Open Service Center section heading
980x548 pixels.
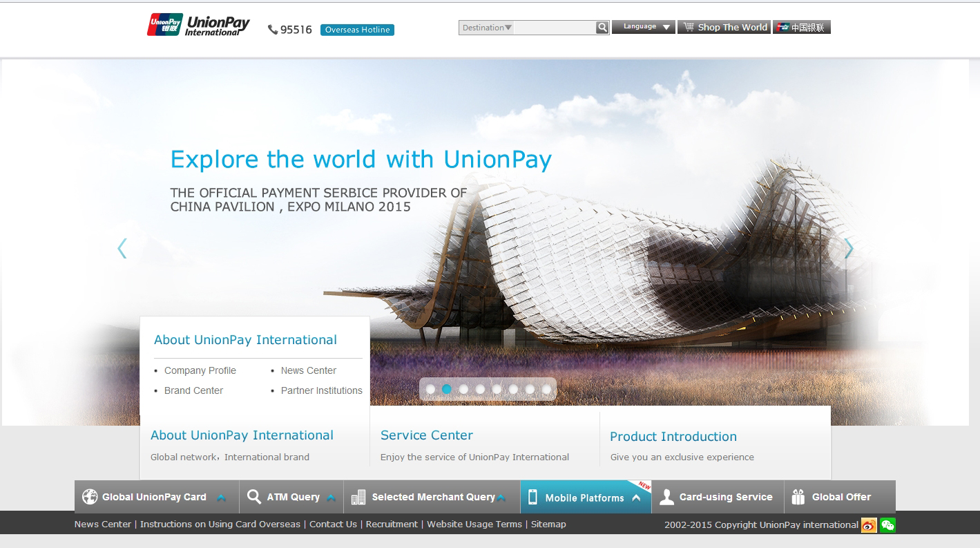click(427, 435)
